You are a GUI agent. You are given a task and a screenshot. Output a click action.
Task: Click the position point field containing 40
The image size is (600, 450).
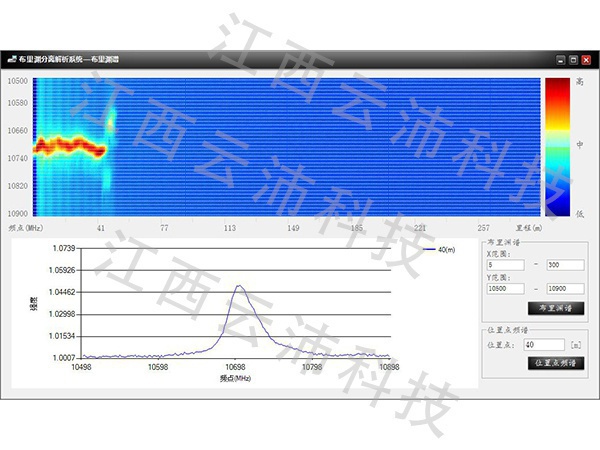[x=544, y=345]
